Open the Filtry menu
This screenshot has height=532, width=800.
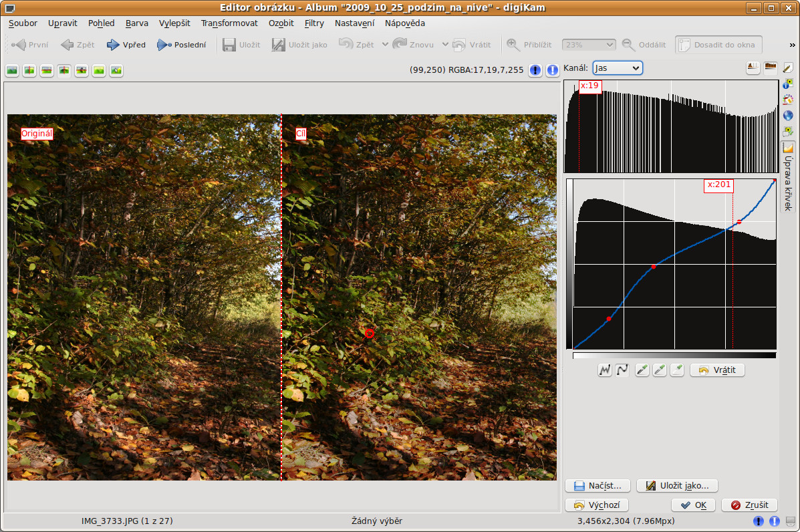click(x=314, y=23)
